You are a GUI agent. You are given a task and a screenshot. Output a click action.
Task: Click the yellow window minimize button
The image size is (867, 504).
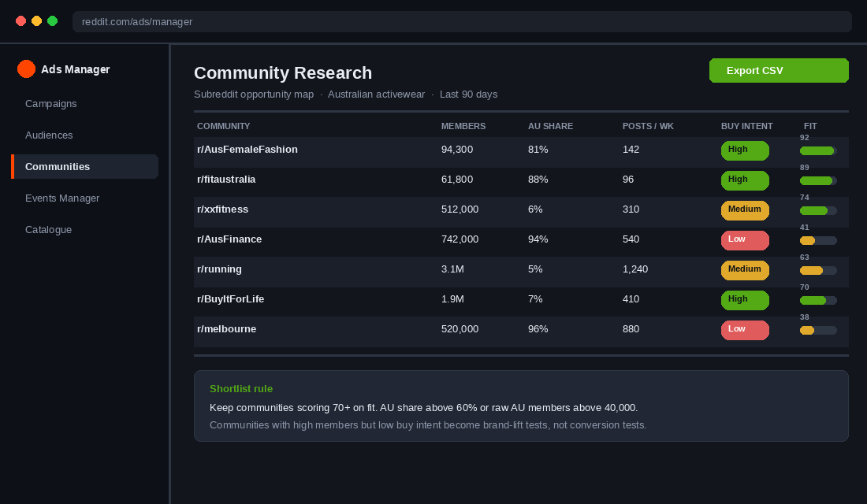click(x=36, y=21)
